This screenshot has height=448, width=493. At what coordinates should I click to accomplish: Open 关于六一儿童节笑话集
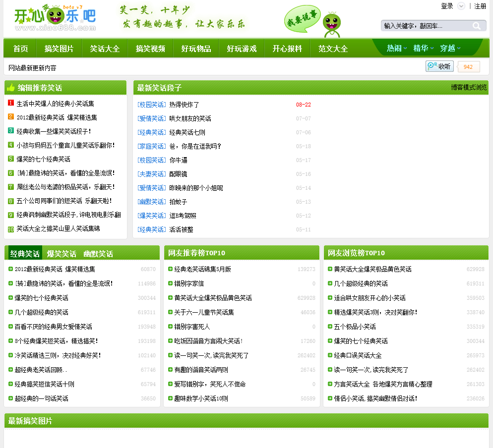204,312
